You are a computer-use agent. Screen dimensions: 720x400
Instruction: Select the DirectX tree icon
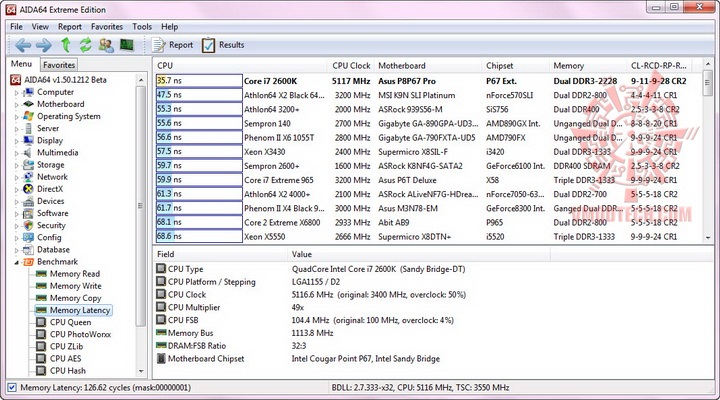pyautogui.click(x=28, y=189)
